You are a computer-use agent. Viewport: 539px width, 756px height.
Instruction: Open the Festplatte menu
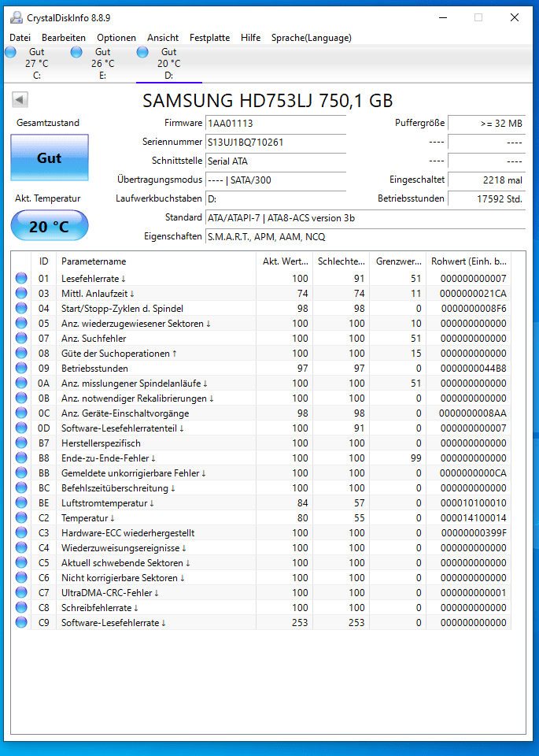(209, 38)
